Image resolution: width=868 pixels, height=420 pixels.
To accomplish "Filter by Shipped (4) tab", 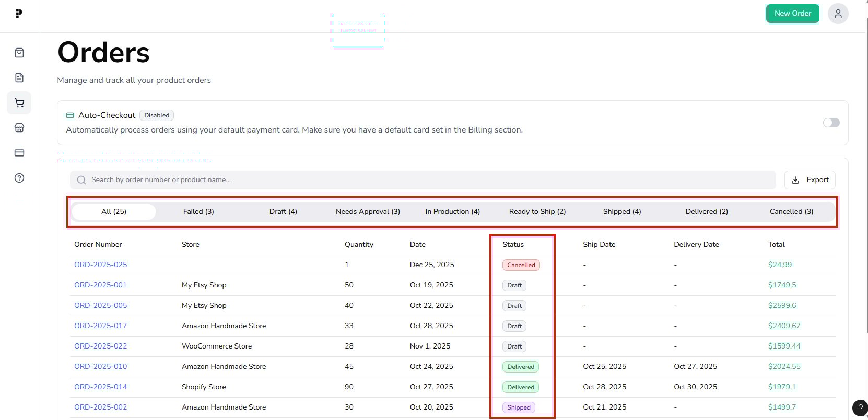I will [621, 211].
